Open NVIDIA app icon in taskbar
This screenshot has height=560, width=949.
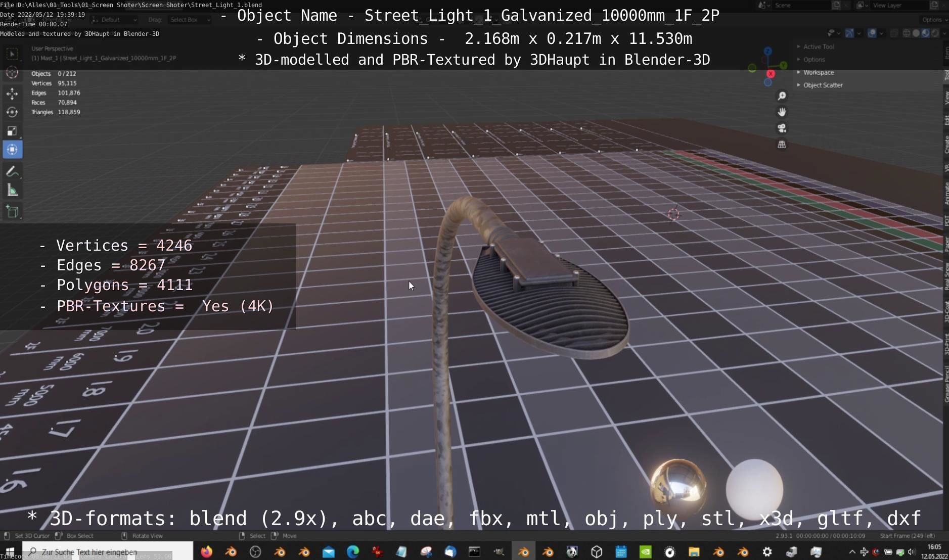(x=645, y=552)
